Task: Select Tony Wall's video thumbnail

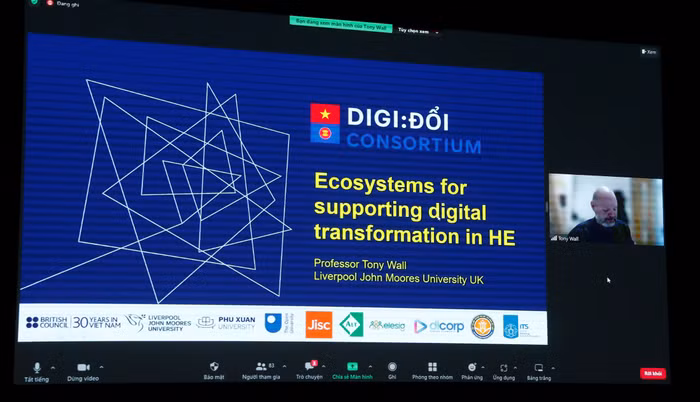Action: click(606, 209)
